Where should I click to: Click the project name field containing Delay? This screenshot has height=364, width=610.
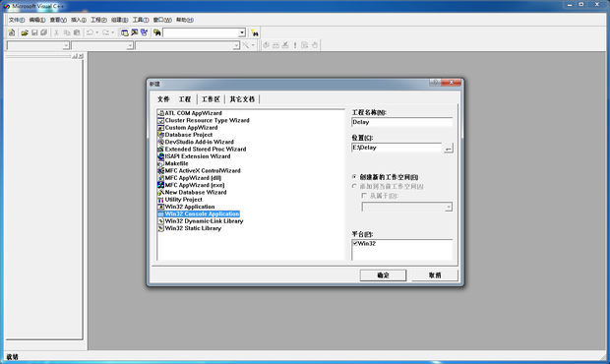click(x=401, y=122)
